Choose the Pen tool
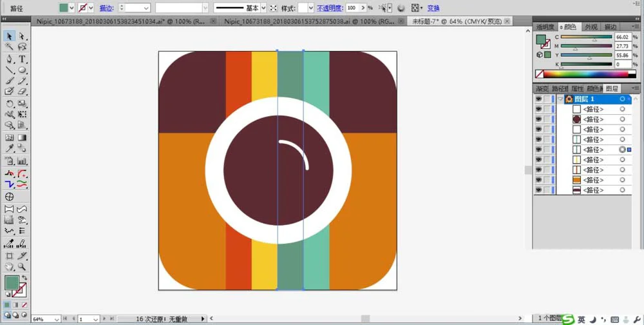The height and width of the screenshot is (325, 644). [10, 59]
